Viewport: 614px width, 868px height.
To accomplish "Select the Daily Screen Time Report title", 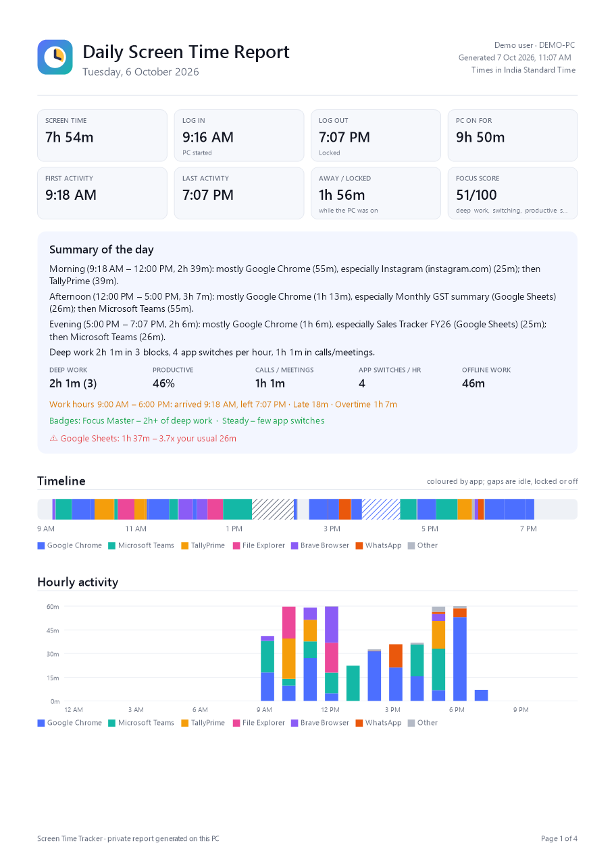I will (186, 52).
